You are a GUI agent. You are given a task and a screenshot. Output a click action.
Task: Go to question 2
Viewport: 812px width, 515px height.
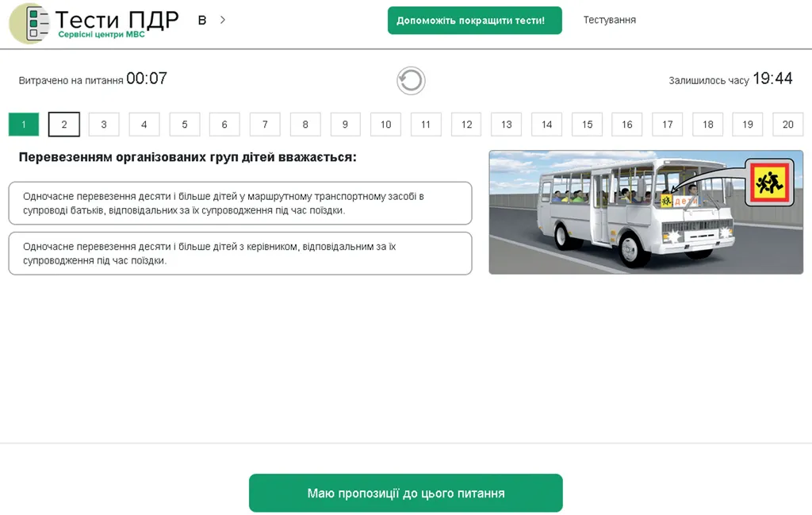coord(64,125)
